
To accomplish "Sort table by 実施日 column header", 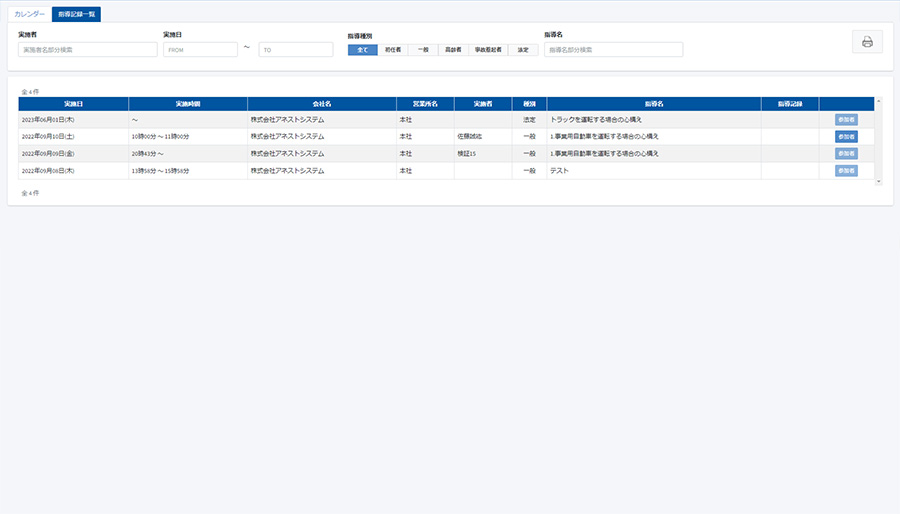I will tap(73, 103).
